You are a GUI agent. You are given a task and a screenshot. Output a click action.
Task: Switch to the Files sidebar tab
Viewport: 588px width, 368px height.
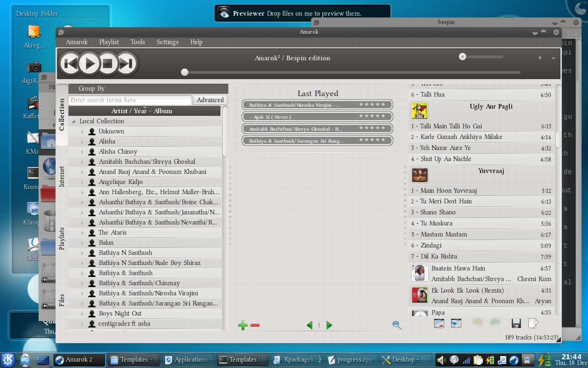62,300
